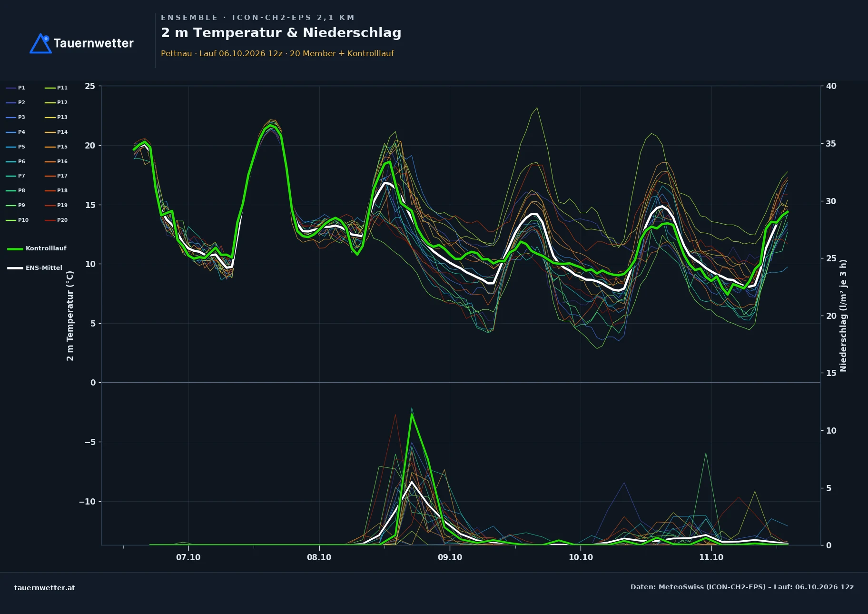
Task: Open the tauernwetter.at footer link
Action: tap(45, 588)
